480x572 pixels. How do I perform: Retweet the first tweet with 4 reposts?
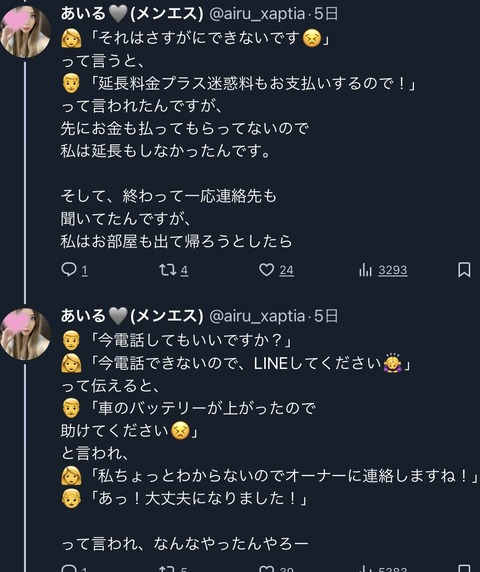[x=174, y=270]
